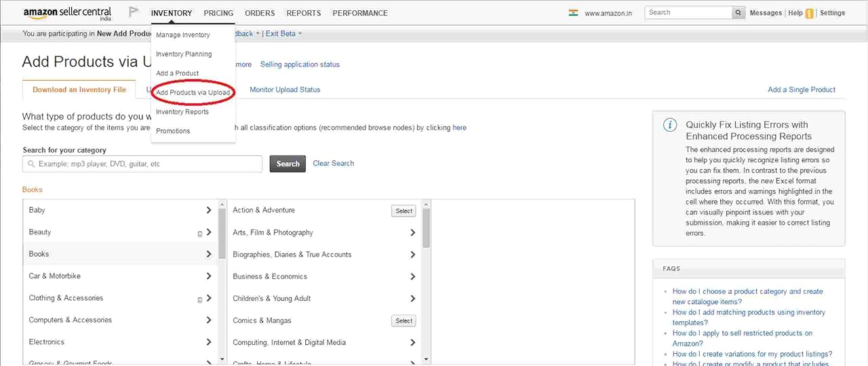Screen dimensions: 868x366
Task: Click the orange Help notification icon
Action: tap(809, 14)
